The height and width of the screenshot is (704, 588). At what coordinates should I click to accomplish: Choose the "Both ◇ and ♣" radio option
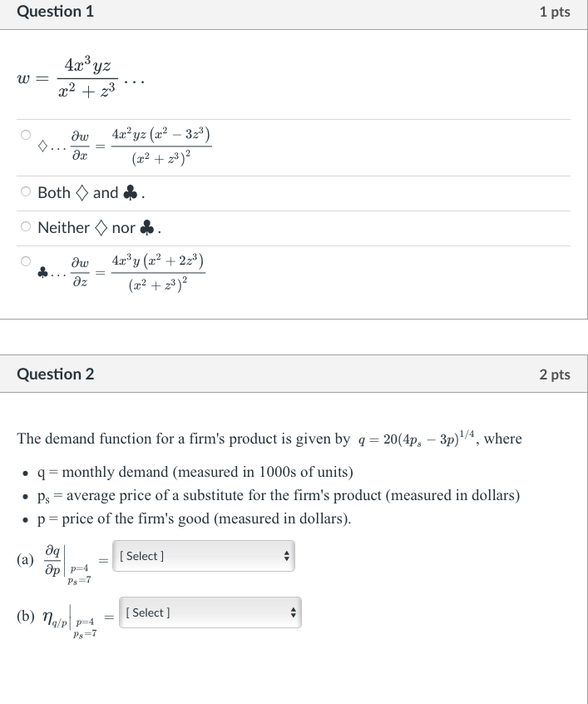point(26,193)
